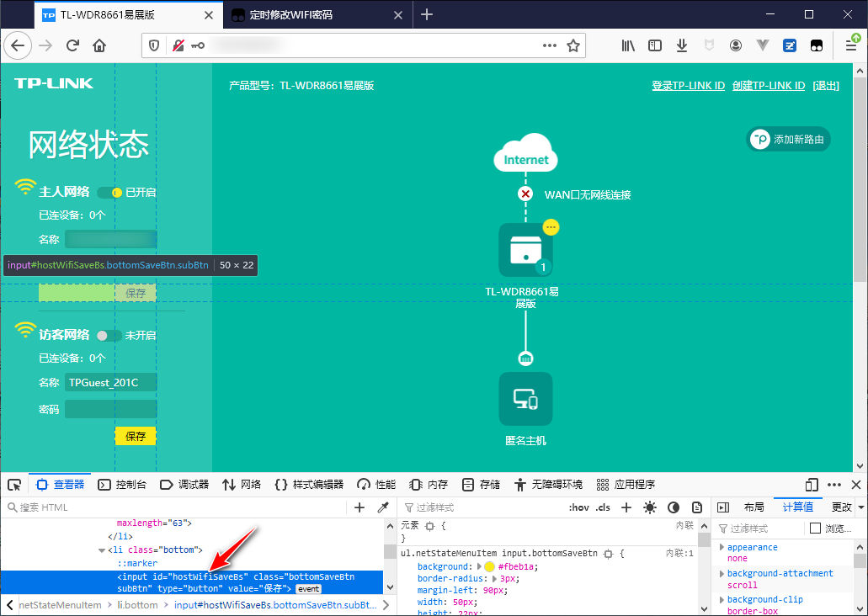The width and height of the screenshot is (868, 616).
Task: Toggle light color scheme simulation sun icon
Action: [650, 507]
